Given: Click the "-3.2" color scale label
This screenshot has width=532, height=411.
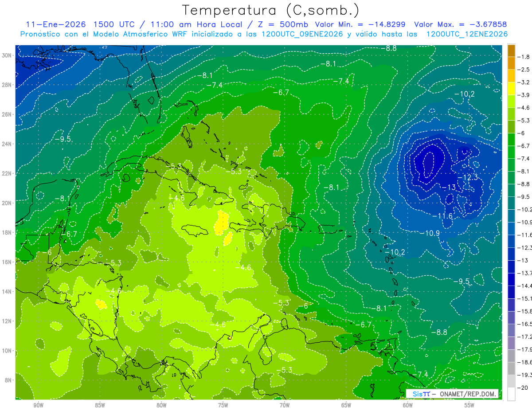Looking at the screenshot, I should 524,82.
